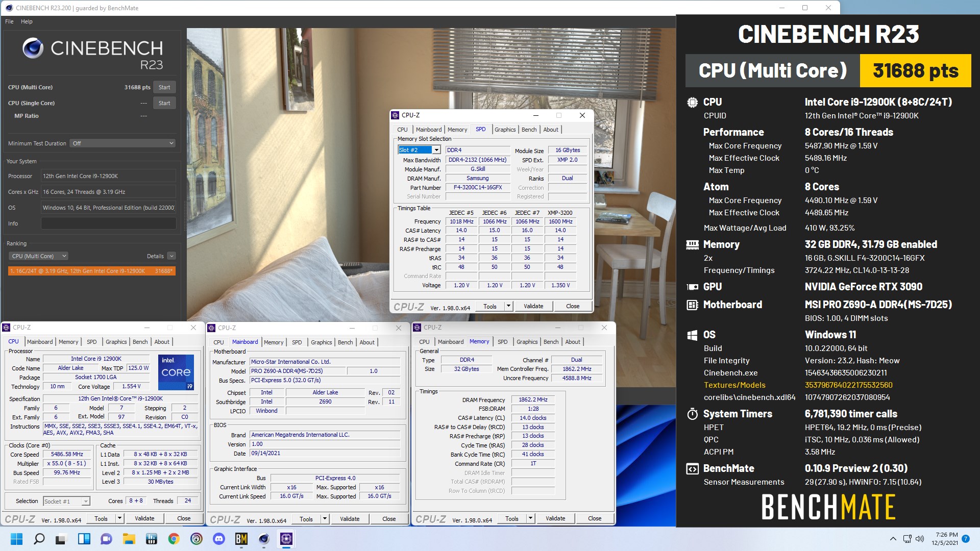Screen dimensions: 980x551
Task: Click BIOS date 09/14/2021 field
Action: pos(325,453)
